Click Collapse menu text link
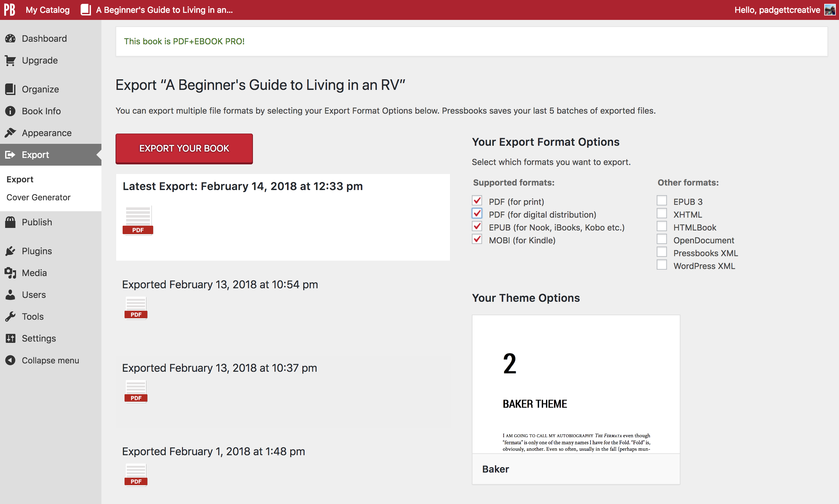 (x=51, y=360)
